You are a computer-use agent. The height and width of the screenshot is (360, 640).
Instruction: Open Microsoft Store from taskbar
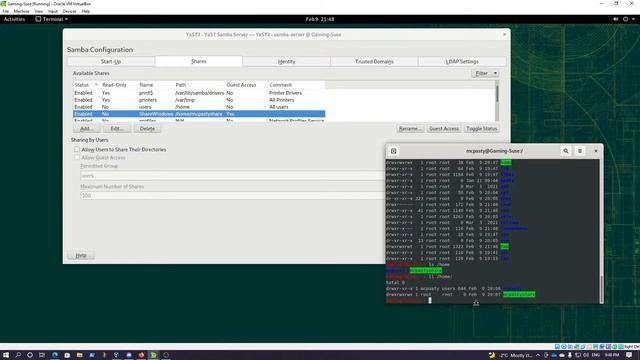tap(67, 355)
